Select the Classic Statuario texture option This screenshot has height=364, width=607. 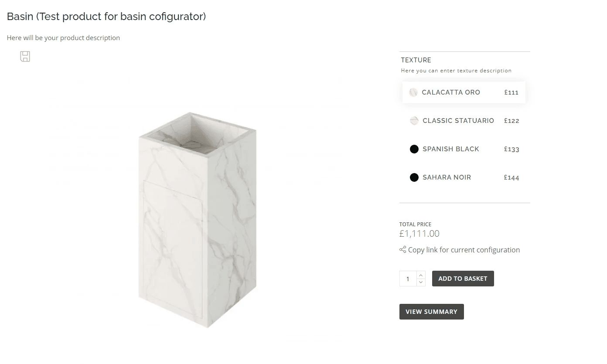(458, 121)
